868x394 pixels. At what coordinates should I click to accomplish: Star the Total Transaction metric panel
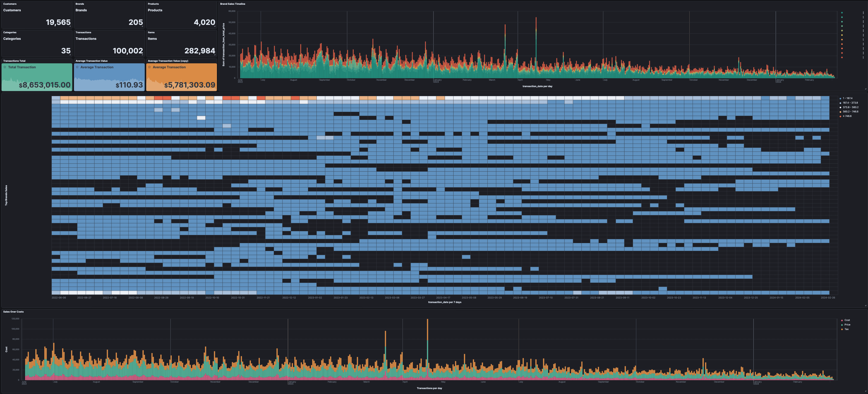coord(5,67)
